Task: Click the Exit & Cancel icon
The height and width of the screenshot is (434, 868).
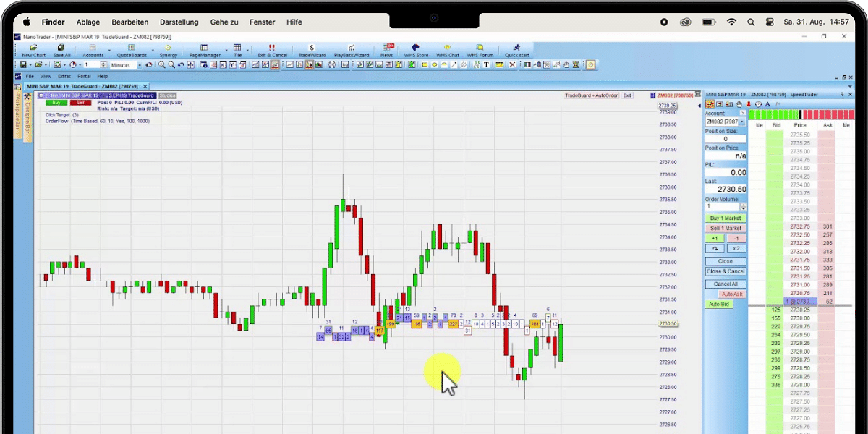Action: coord(272,48)
